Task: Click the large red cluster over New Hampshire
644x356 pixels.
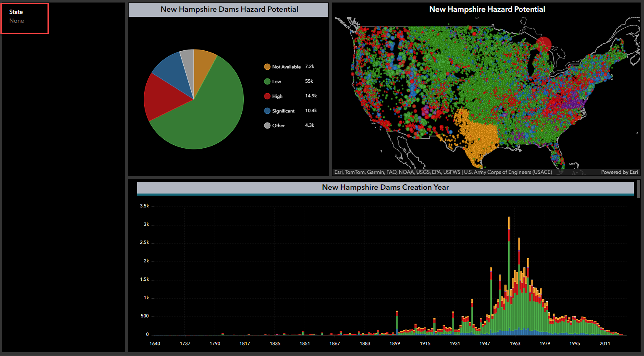Action: click(x=544, y=44)
